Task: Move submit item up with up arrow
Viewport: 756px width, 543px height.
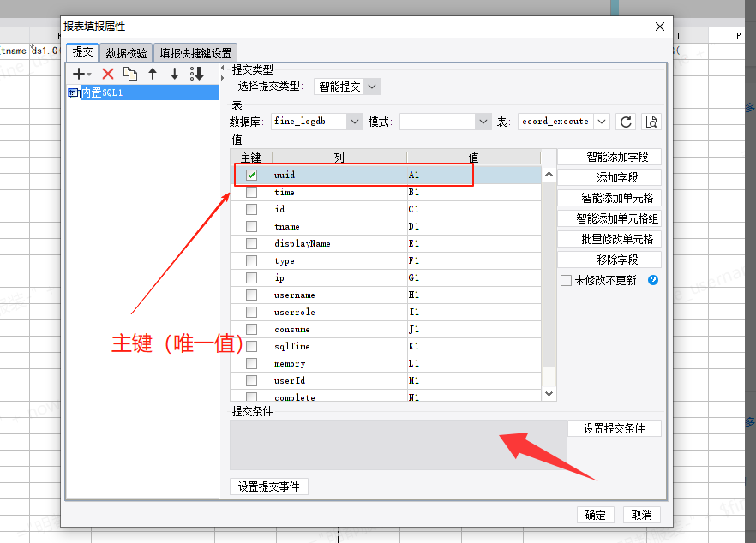Action: click(x=153, y=74)
